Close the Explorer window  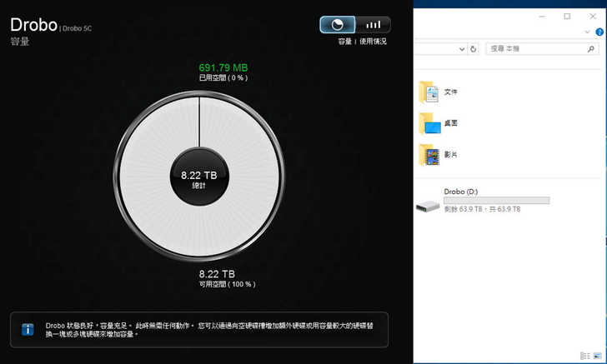coord(593,17)
